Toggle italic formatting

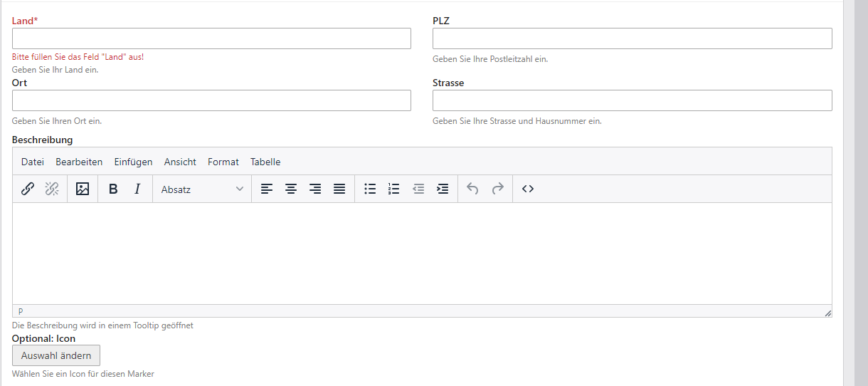(137, 189)
